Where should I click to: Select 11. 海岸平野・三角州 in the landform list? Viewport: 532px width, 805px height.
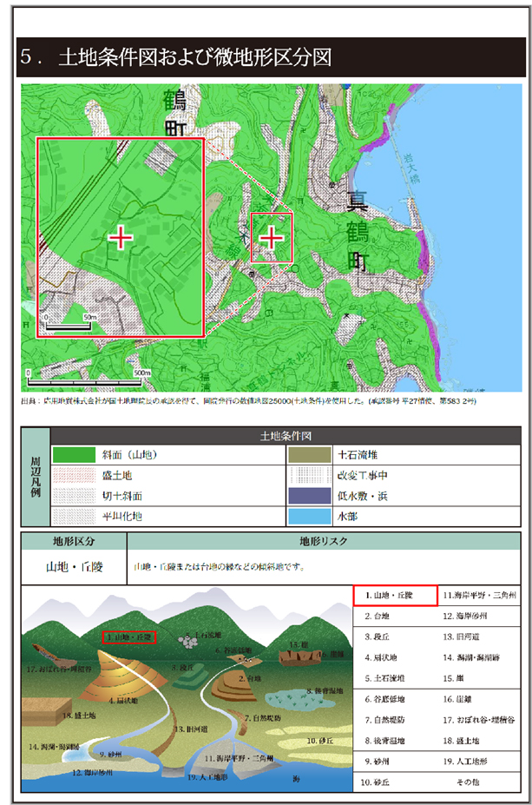(x=479, y=596)
